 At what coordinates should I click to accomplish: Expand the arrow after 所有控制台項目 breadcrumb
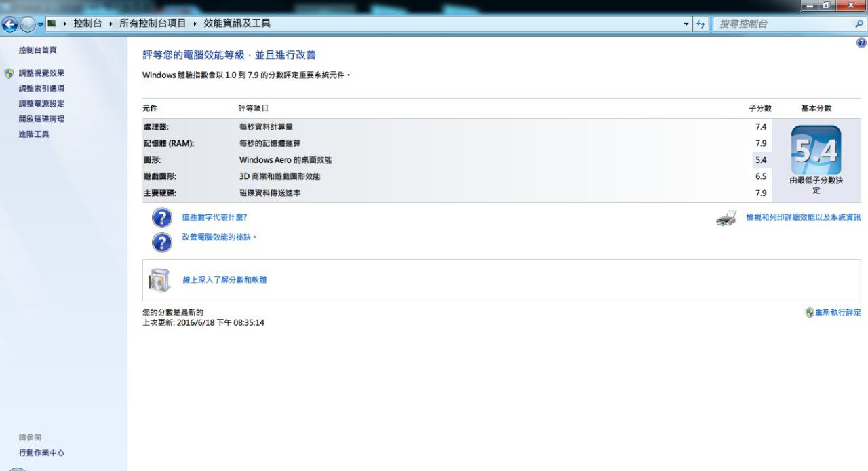[x=195, y=24]
